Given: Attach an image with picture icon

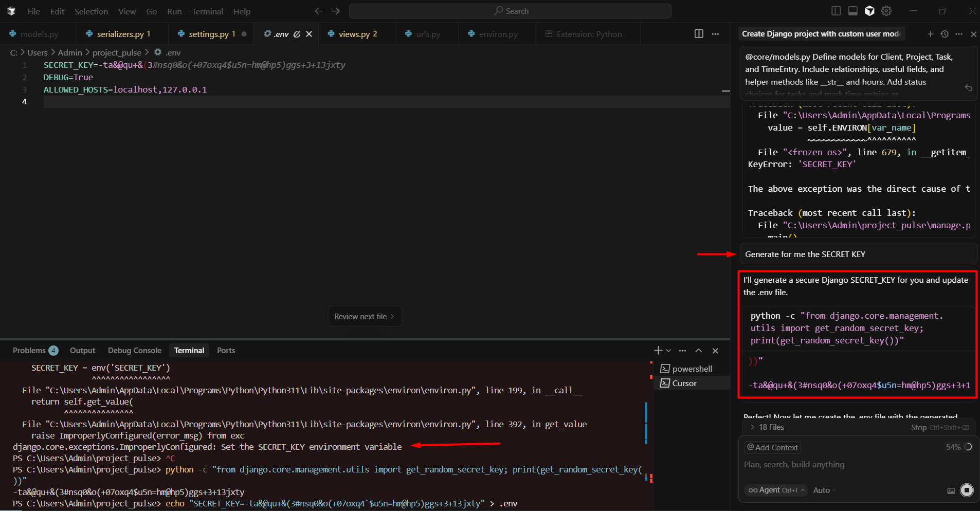Looking at the screenshot, I should (951, 490).
